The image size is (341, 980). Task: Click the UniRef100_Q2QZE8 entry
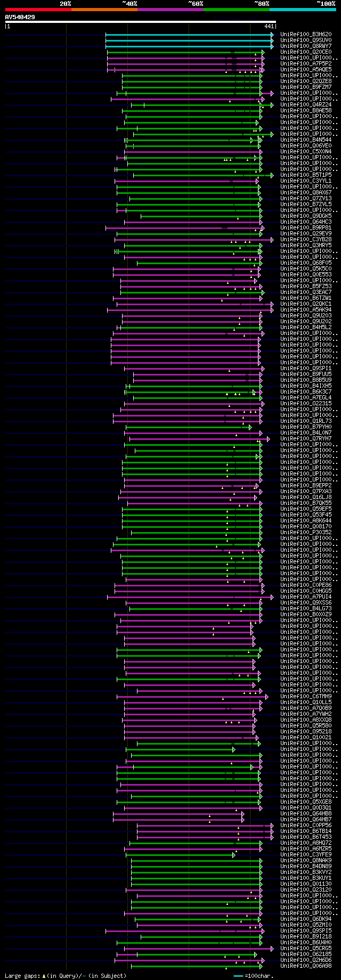[x=306, y=81]
